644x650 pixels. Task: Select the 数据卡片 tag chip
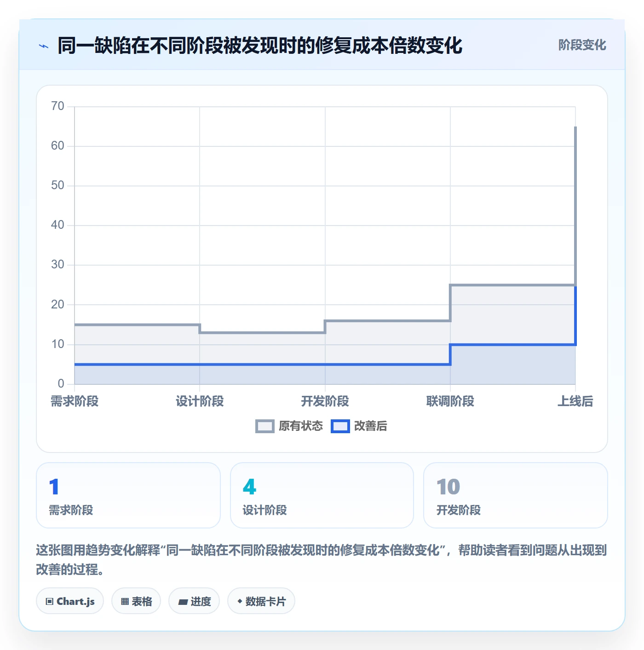pos(261,601)
